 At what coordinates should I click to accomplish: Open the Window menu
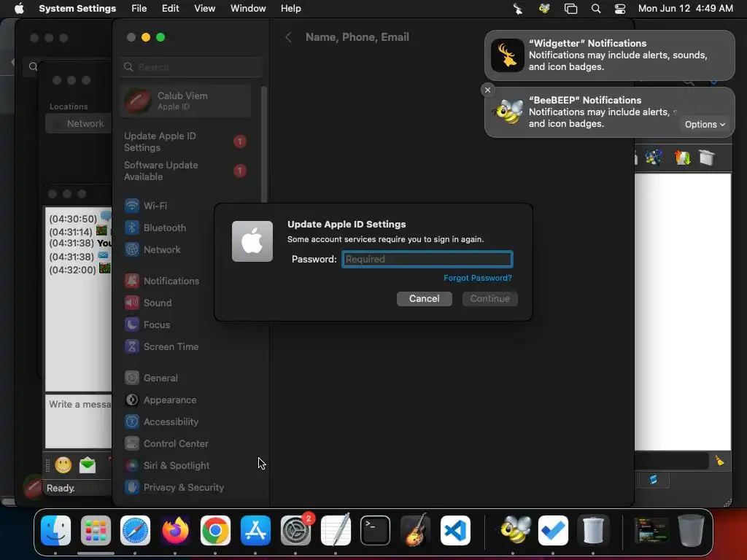[x=248, y=9]
